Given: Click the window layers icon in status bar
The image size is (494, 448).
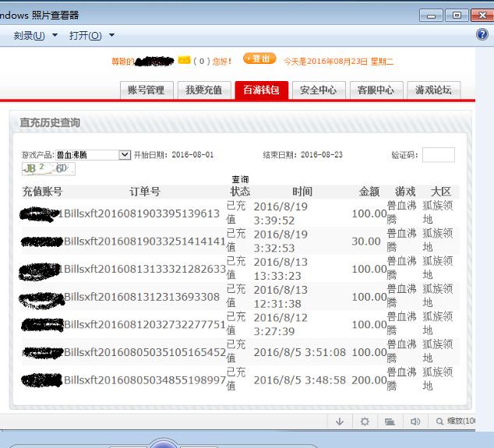Looking at the screenshot, I should tap(390, 422).
